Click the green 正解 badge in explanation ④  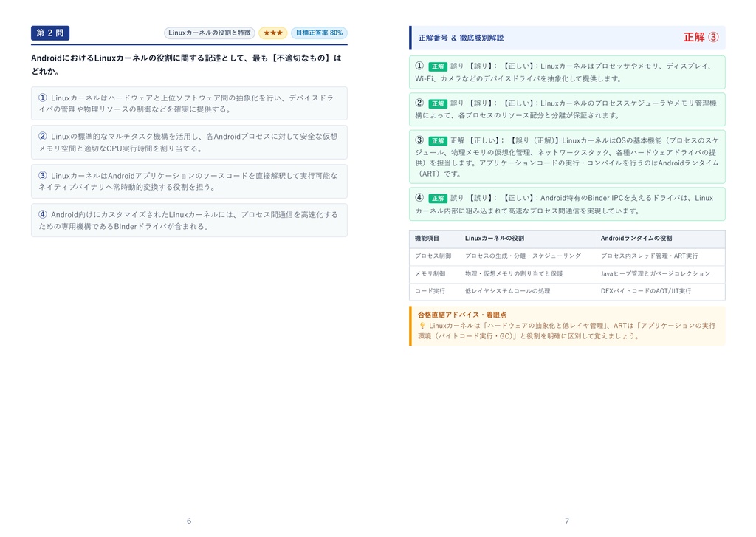437,198
